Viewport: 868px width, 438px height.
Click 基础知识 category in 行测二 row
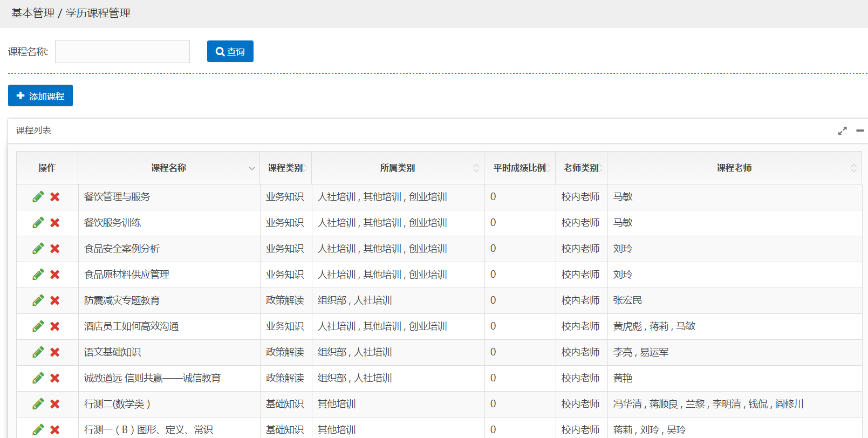[285, 404]
